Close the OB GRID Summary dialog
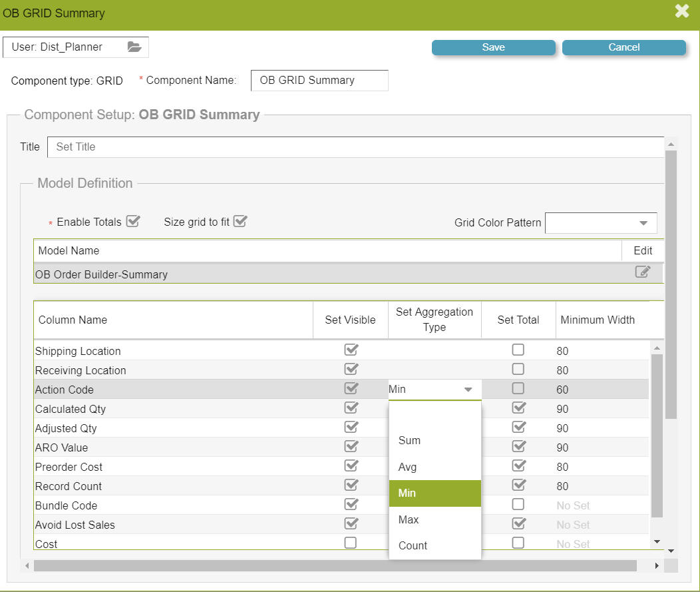Viewport: 700px width, 592px height. [682, 11]
